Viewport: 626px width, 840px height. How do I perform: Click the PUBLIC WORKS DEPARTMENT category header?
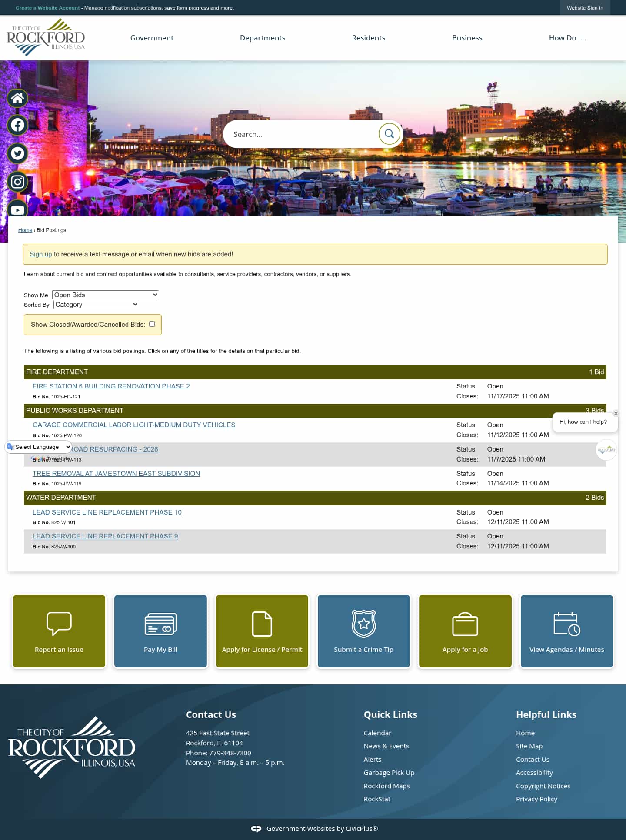(x=315, y=411)
